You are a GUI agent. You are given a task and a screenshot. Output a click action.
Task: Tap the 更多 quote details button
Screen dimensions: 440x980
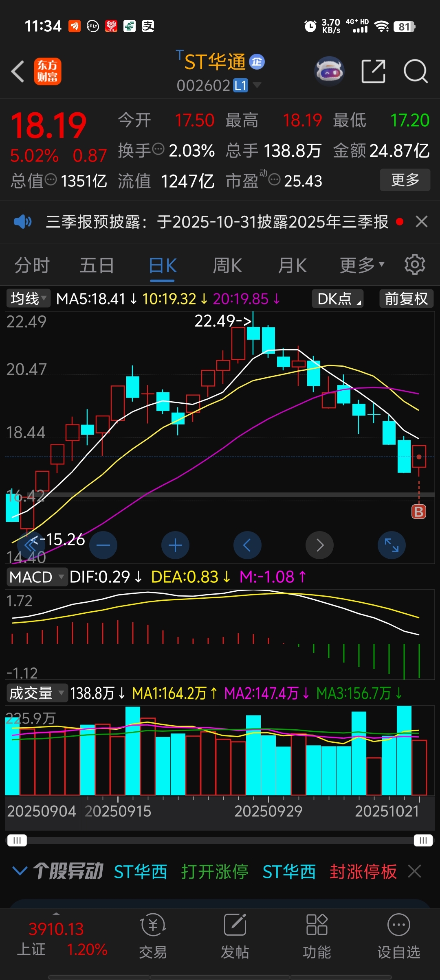[405, 179]
